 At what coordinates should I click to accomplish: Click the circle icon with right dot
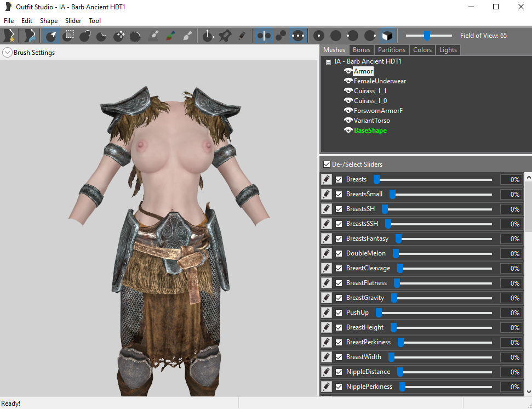pos(370,36)
